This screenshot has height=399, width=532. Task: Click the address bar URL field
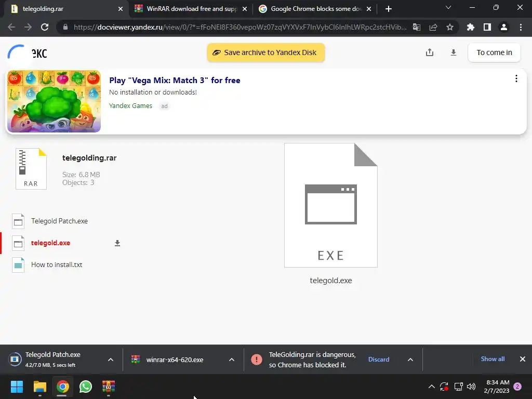click(x=240, y=27)
